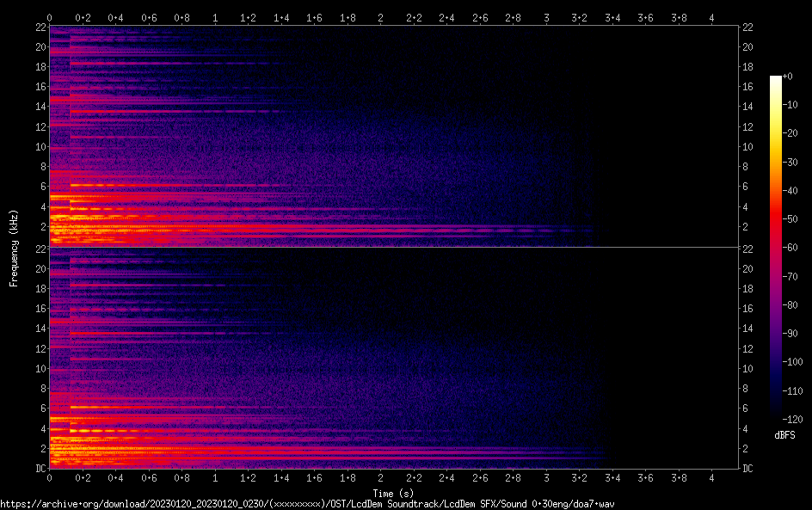
Task: Click the doa7.wav filename in the bottom path
Action: pos(597,504)
